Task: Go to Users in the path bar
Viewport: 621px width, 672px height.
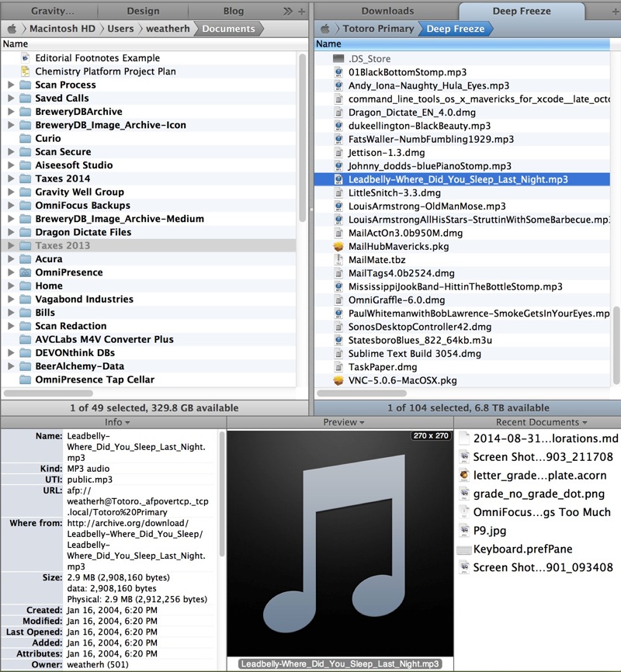Action: [120, 29]
